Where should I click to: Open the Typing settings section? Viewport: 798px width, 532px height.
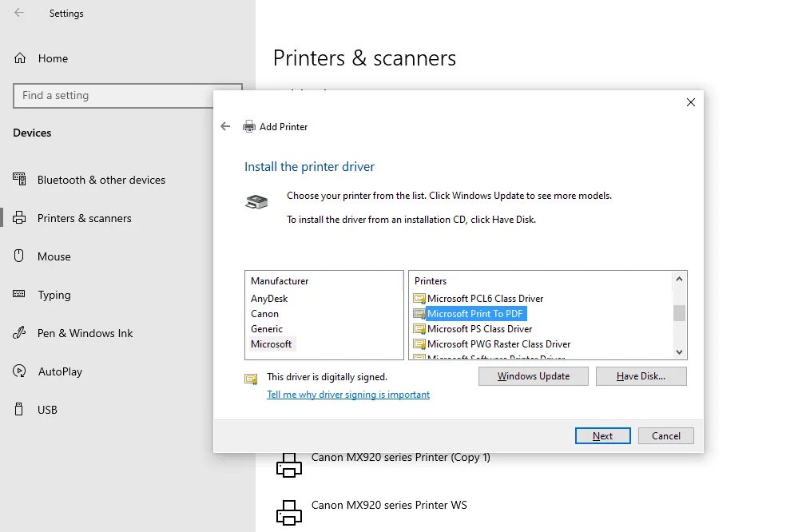tap(54, 296)
